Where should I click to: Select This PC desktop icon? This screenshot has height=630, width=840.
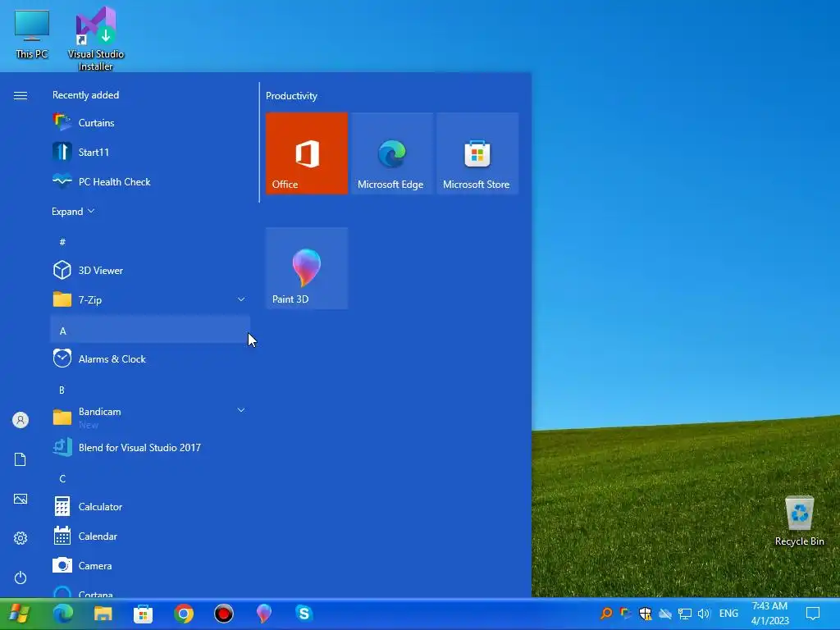point(32,34)
